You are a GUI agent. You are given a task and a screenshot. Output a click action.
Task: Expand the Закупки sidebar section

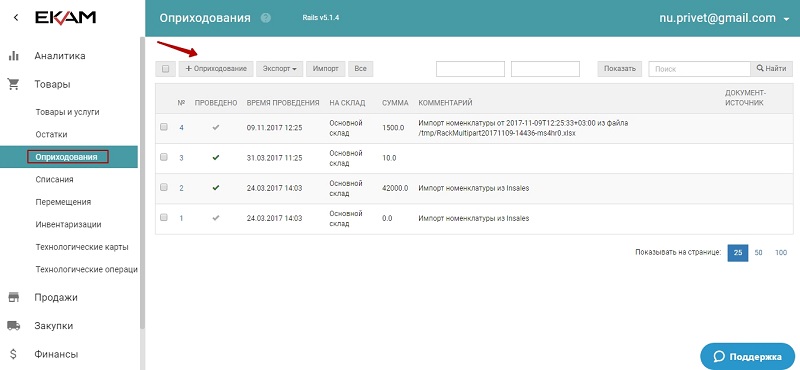(54, 326)
